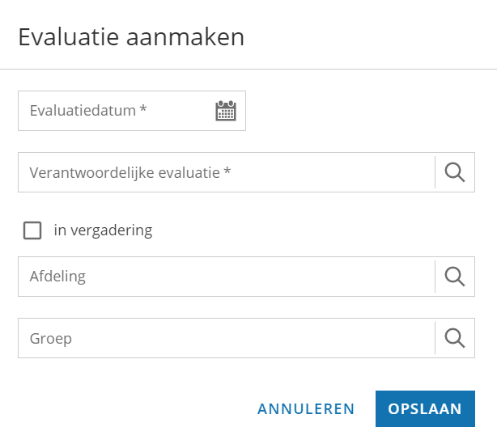Click the Groep search magnifier icon
The image size is (497, 448).
point(455,338)
